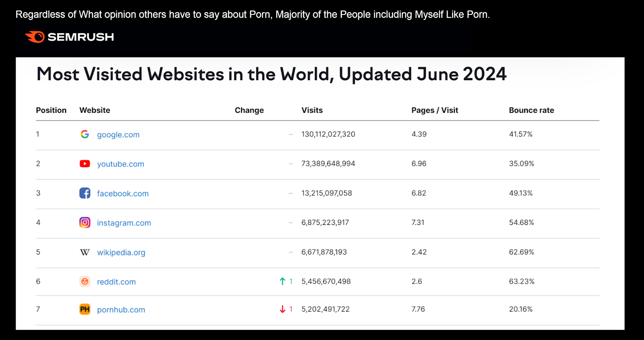
Task: Open the facebook.com link
Action: 123,193
